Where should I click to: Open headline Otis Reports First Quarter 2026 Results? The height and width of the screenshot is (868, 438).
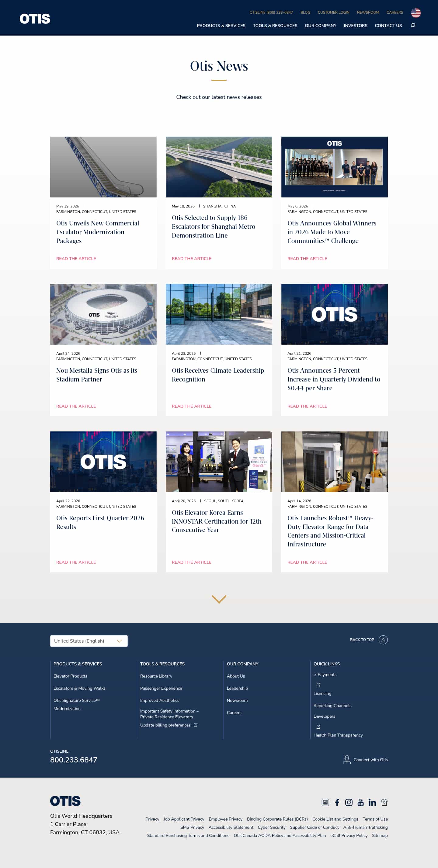coord(100,522)
